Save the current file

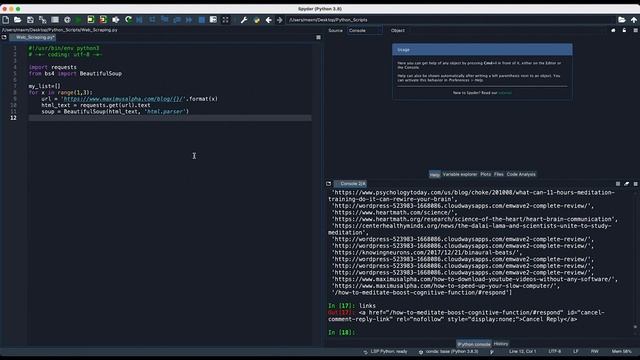tap(30, 20)
